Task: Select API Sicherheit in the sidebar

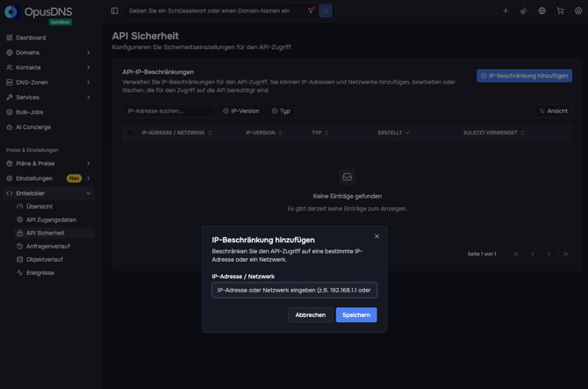Action: (54, 233)
